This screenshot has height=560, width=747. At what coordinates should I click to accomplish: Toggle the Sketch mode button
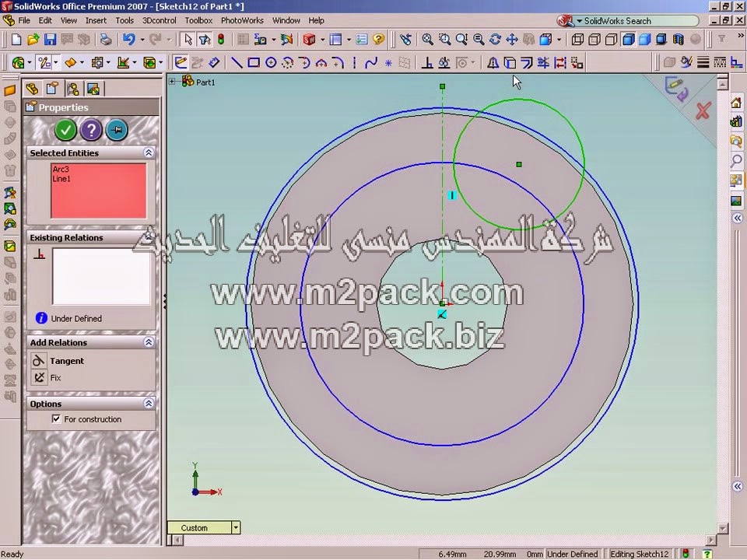click(x=181, y=62)
